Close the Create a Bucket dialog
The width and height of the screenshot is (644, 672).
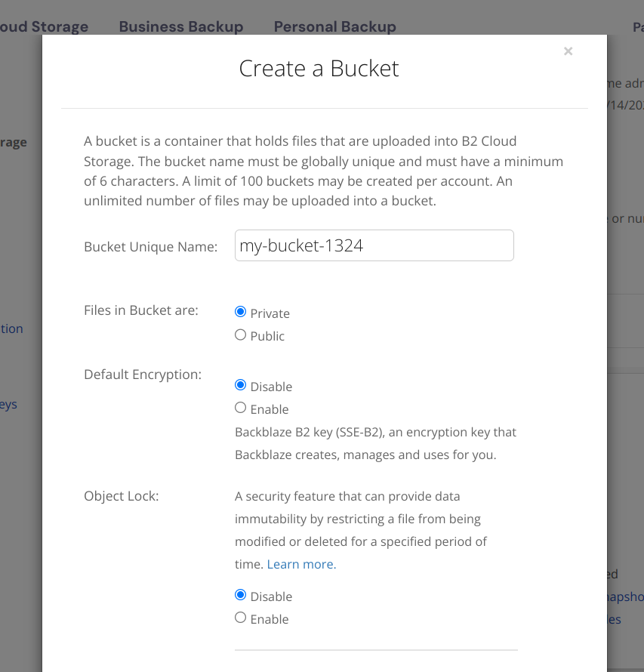pyautogui.click(x=569, y=51)
